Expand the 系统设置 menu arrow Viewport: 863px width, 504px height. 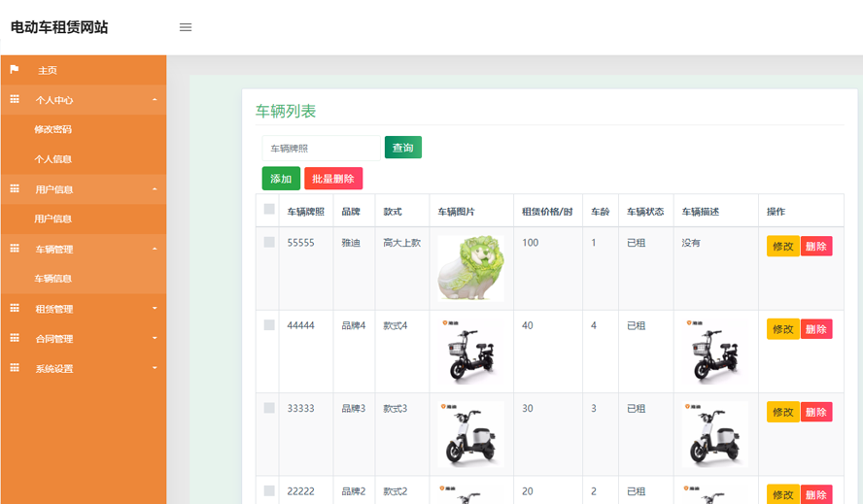(x=155, y=367)
